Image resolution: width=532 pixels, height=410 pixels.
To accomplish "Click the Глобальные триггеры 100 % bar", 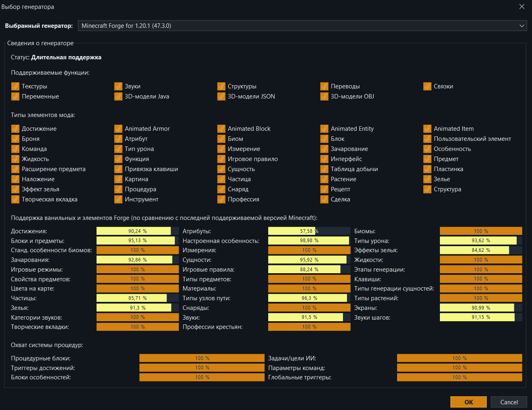I will coord(460,377).
